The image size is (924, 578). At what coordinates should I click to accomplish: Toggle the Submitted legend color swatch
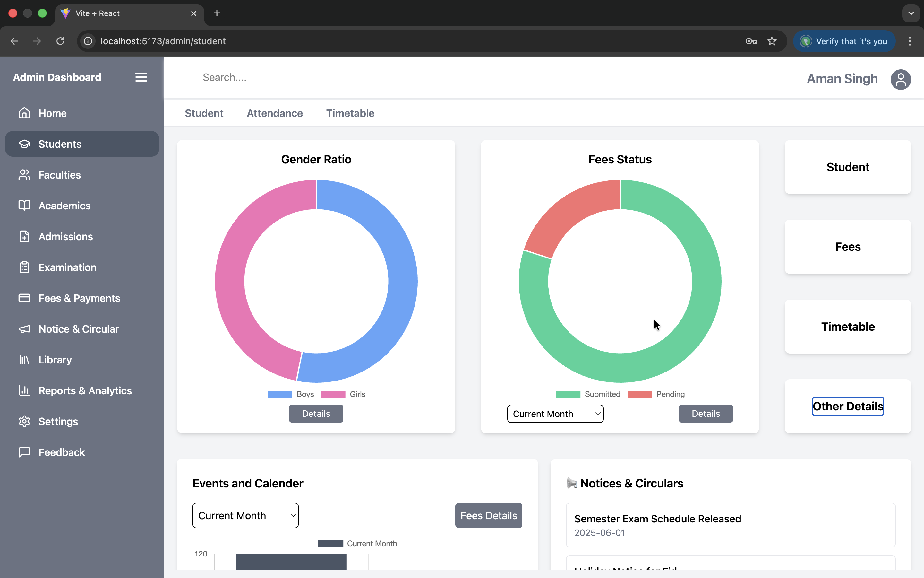[x=568, y=394]
